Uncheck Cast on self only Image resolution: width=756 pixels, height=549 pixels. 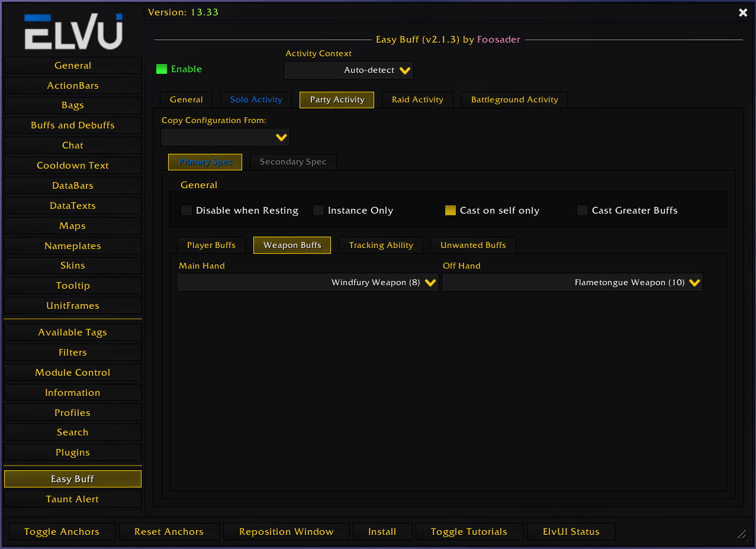451,211
